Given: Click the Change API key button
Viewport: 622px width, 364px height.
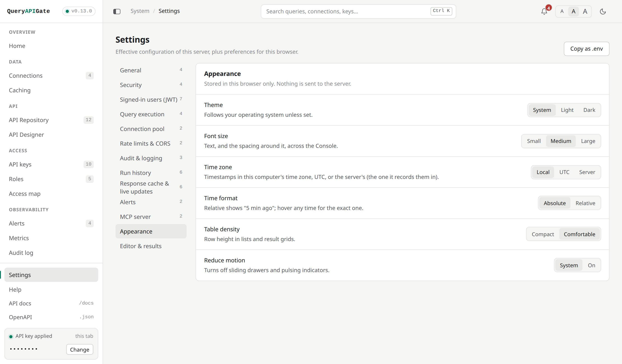Looking at the screenshot, I should pos(80,349).
